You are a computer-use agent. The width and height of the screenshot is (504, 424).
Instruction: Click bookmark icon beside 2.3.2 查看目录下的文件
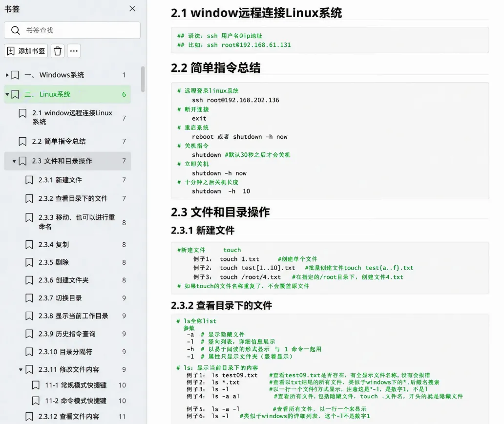(x=29, y=199)
